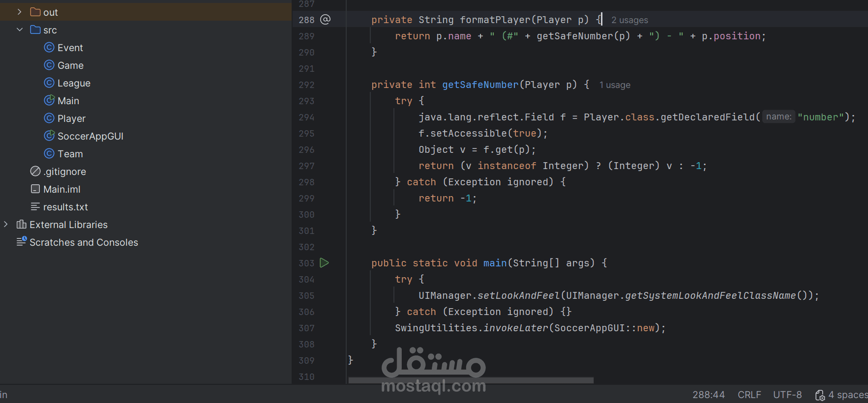Select Event in project tree
Image resolution: width=868 pixels, height=403 pixels.
point(70,48)
